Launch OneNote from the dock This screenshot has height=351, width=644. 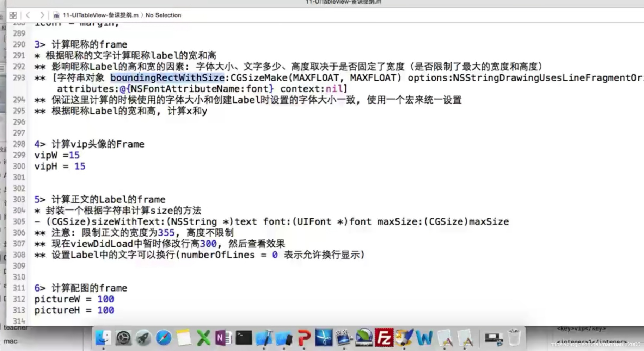click(223, 338)
